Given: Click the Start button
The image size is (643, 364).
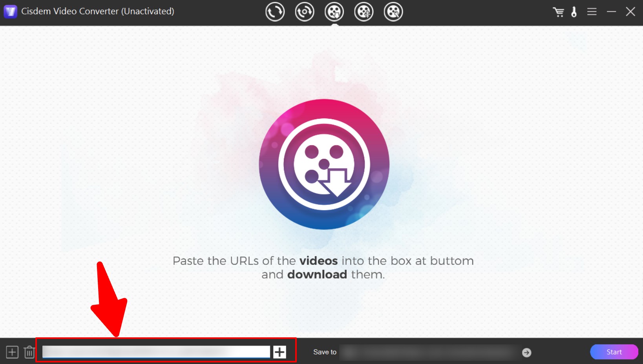Looking at the screenshot, I should (614, 352).
